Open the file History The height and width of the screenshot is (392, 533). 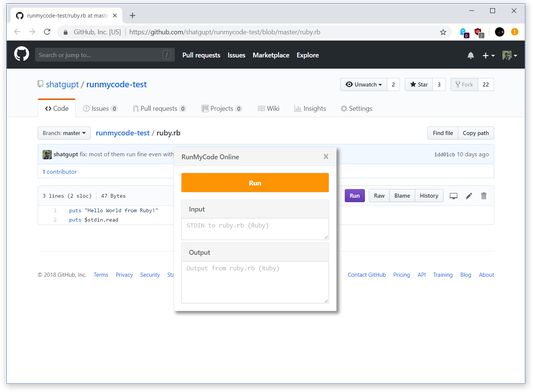429,196
